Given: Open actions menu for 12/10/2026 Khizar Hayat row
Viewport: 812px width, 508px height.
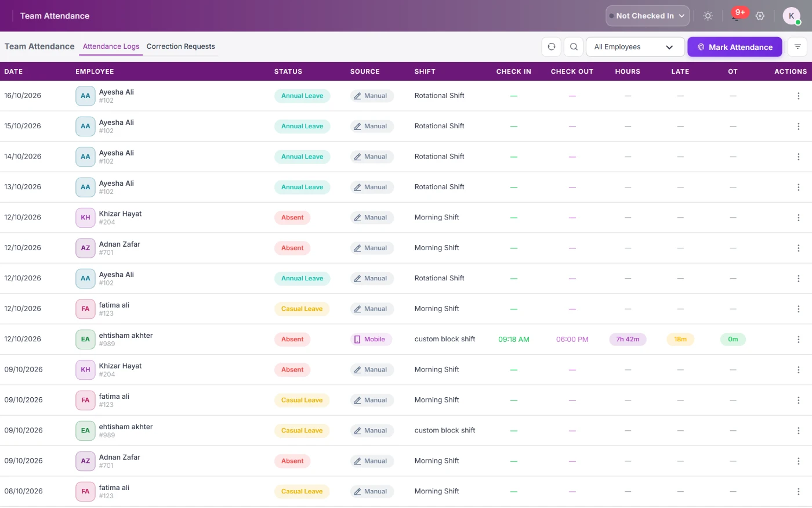Looking at the screenshot, I should click(798, 218).
